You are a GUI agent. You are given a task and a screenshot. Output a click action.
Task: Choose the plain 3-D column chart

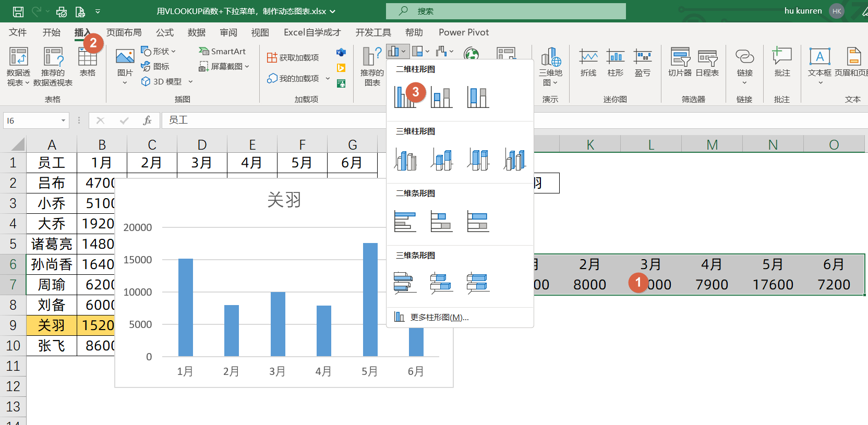[515, 159]
